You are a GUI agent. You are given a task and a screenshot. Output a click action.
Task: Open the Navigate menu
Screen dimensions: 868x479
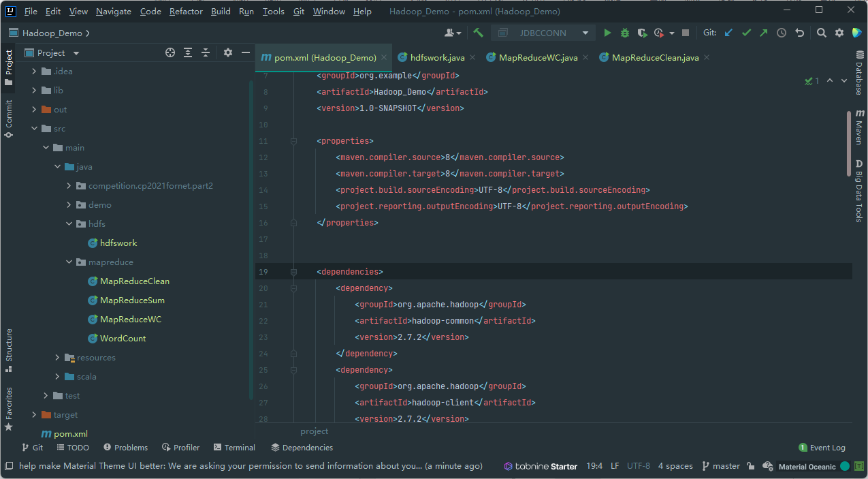point(114,12)
